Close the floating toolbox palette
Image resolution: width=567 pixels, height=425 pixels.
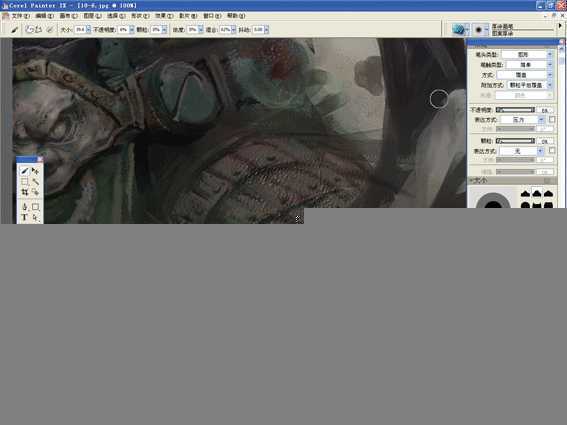pyautogui.click(x=40, y=159)
